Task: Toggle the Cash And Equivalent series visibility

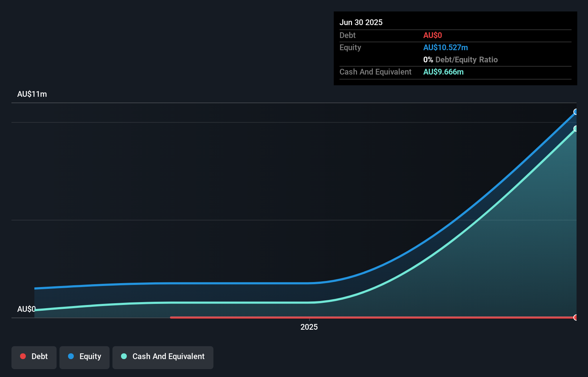Action: (163, 357)
